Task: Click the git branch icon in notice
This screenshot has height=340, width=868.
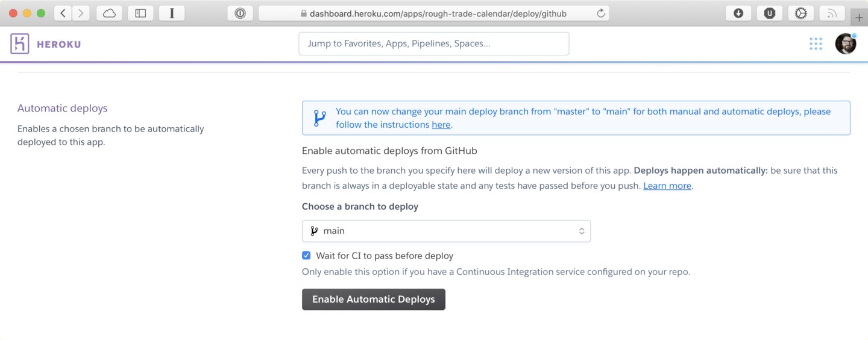Action: 319,118
